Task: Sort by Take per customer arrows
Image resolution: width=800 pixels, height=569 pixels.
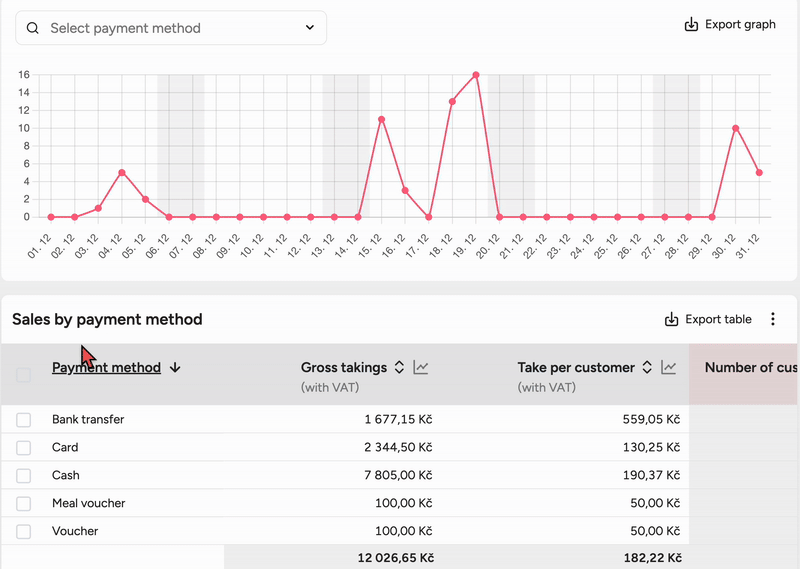Action: point(647,368)
